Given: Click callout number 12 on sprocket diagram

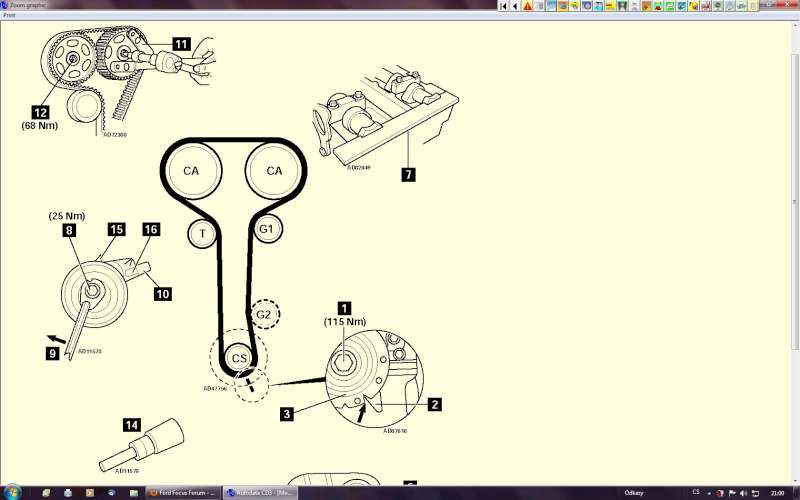Looking at the screenshot, I should (39, 113).
